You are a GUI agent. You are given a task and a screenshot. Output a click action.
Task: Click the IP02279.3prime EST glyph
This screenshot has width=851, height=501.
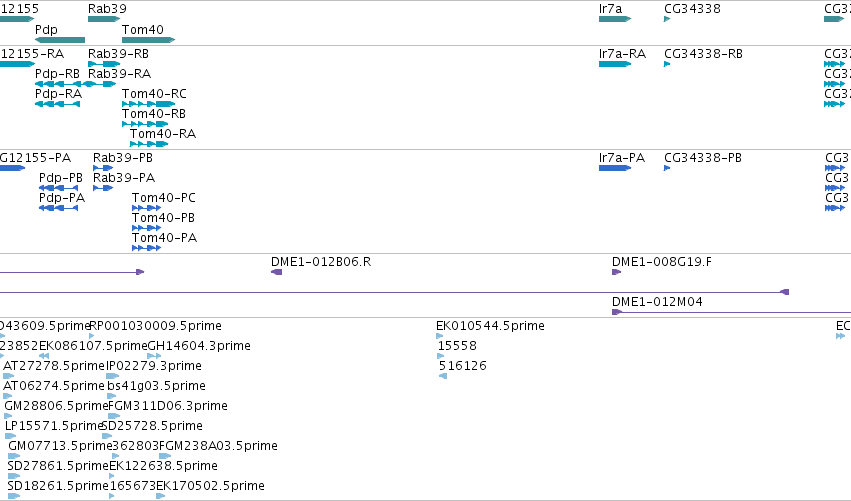[x=113, y=377]
